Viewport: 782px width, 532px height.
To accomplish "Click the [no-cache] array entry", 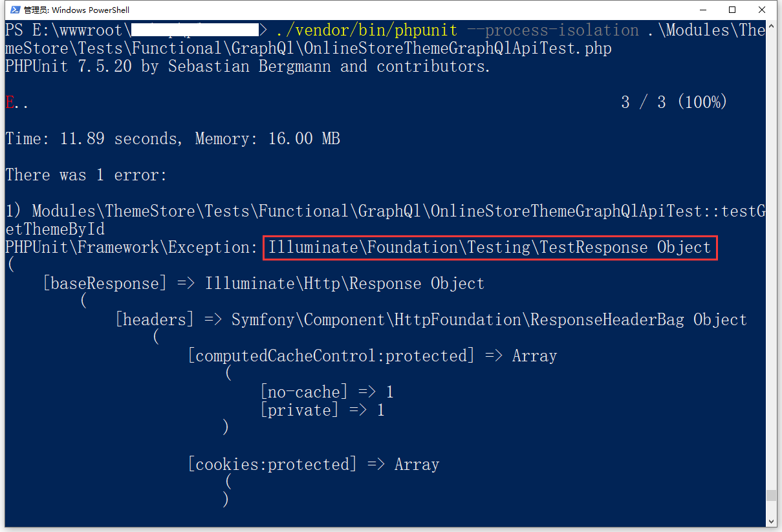I will coord(304,392).
